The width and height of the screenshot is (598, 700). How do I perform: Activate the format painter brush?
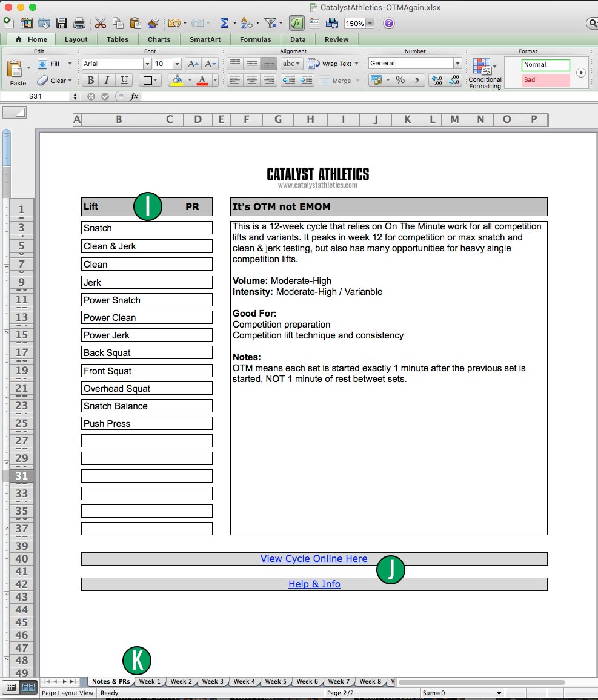click(153, 23)
